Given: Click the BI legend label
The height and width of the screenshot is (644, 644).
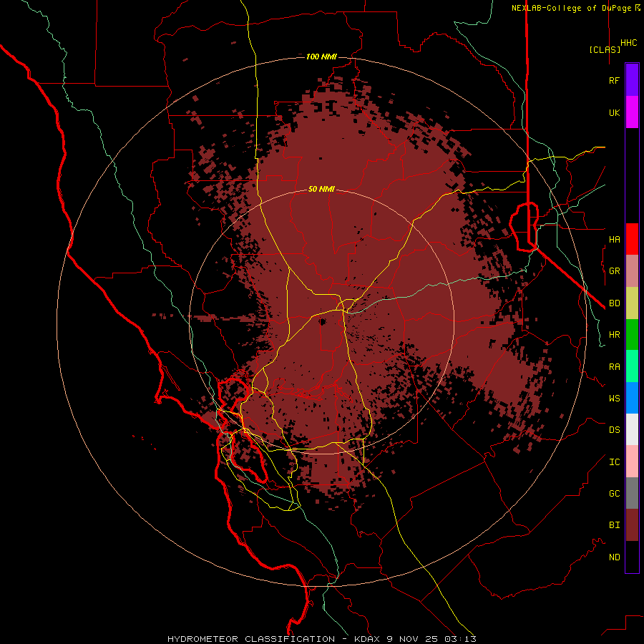Looking at the screenshot, I should (x=614, y=525).
